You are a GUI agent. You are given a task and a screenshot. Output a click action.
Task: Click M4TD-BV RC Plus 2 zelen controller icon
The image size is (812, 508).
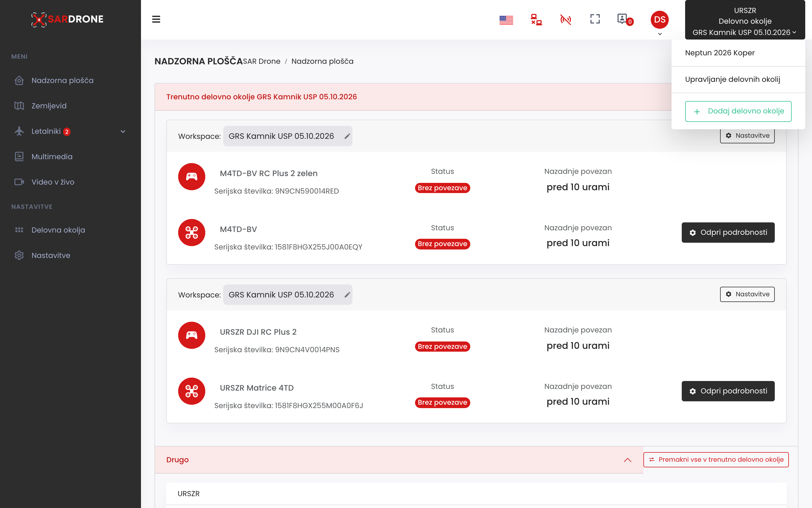click(192, 177)
